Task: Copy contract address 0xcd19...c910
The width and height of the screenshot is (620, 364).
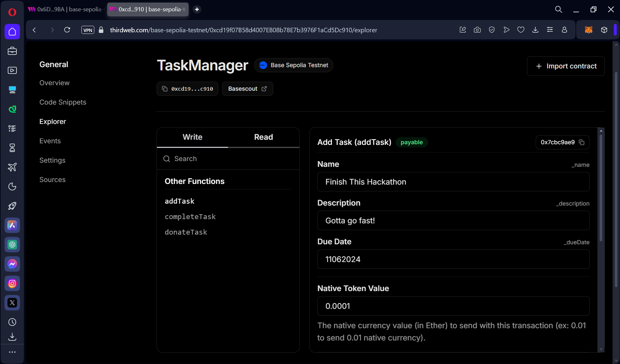Action: [188, 89]
